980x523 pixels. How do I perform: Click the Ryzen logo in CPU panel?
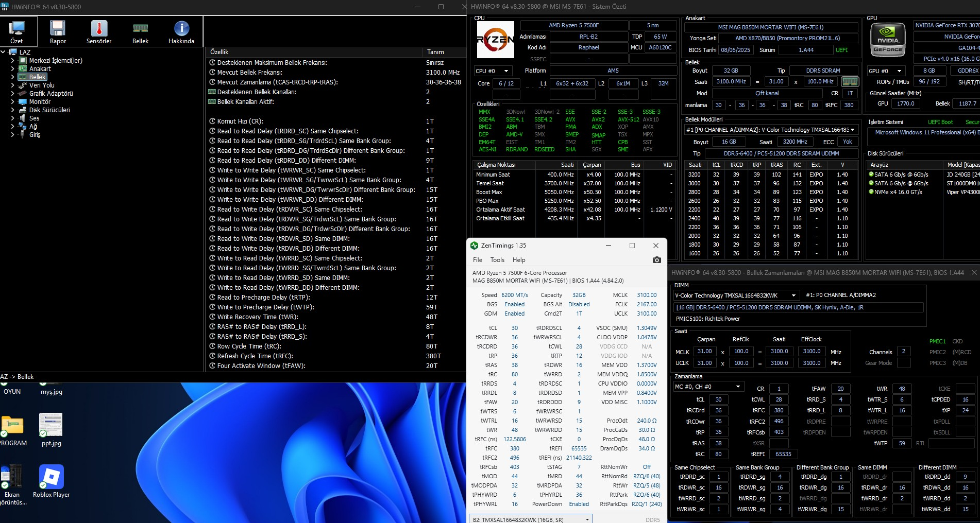coord(496,40)
